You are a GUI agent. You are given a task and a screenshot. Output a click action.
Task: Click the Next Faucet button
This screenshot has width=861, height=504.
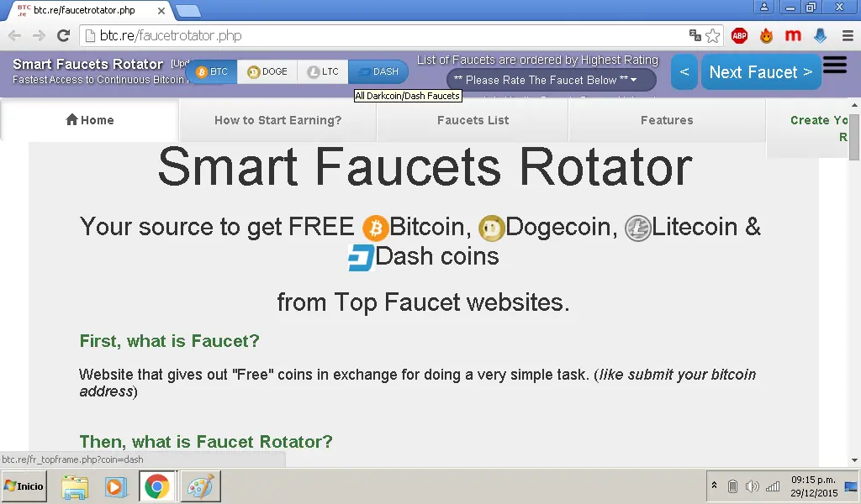(760, 72)
